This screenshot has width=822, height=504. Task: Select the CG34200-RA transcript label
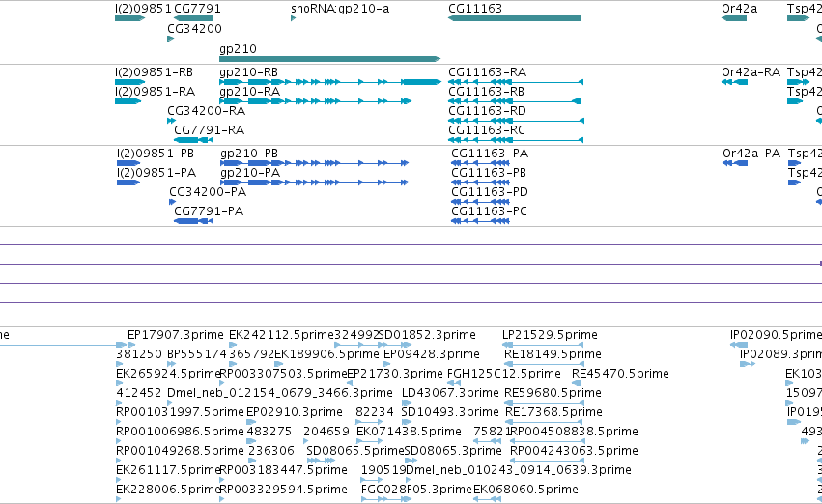tap(206, 111)
